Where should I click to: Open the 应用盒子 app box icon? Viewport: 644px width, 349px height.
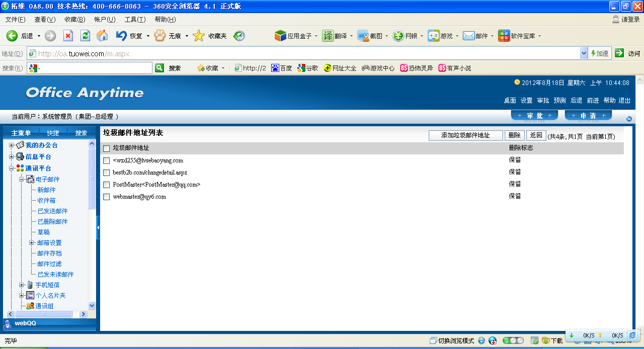click(x=280, y=36)
